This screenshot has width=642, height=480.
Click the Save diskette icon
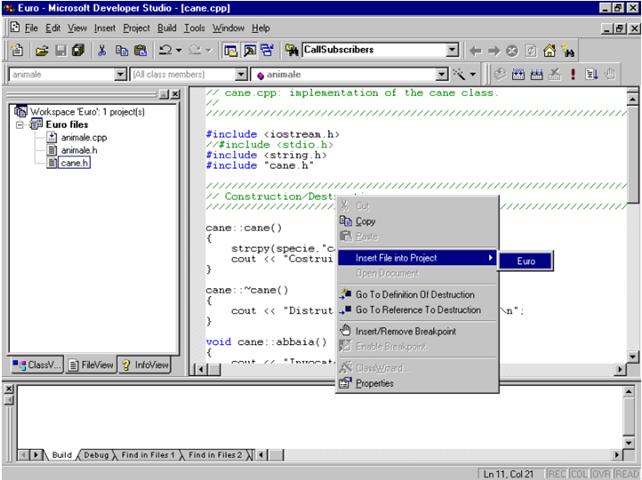(x=61, y=50)
